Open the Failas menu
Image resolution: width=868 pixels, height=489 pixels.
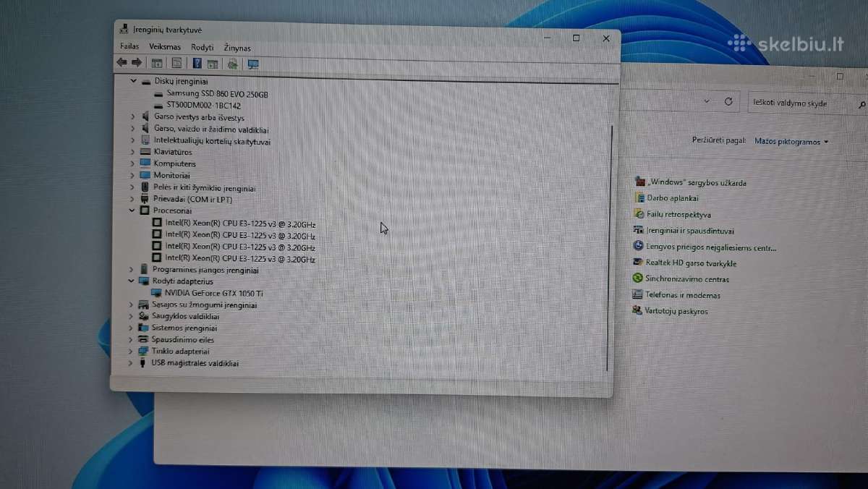pos(129,46)
